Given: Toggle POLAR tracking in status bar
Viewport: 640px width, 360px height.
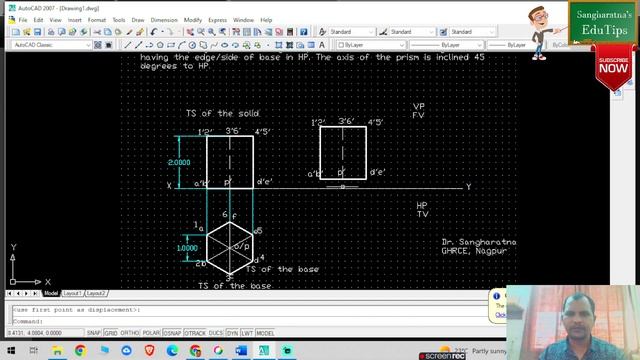Looking at the screenshot, I should pyautogui.click(x=151, y=333).
